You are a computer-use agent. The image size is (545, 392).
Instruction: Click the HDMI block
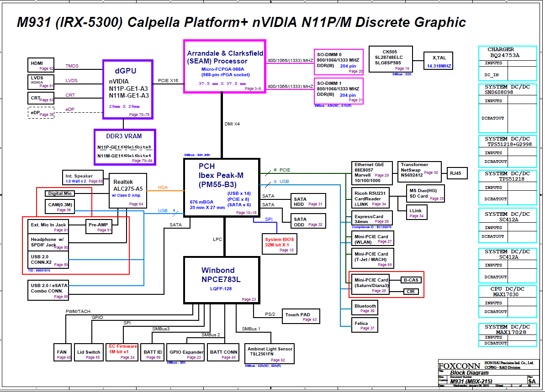point(41,65)
